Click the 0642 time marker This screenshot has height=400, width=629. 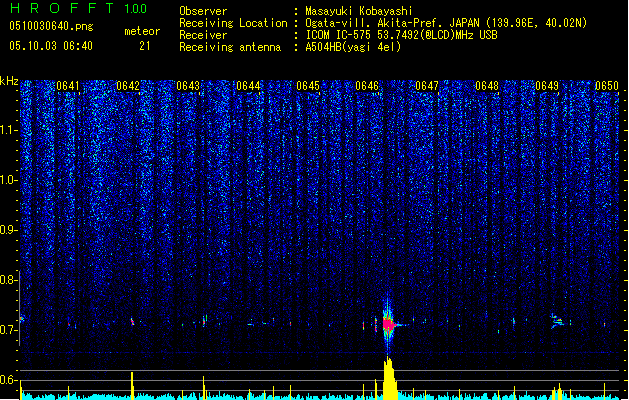[x=128, y=86]
